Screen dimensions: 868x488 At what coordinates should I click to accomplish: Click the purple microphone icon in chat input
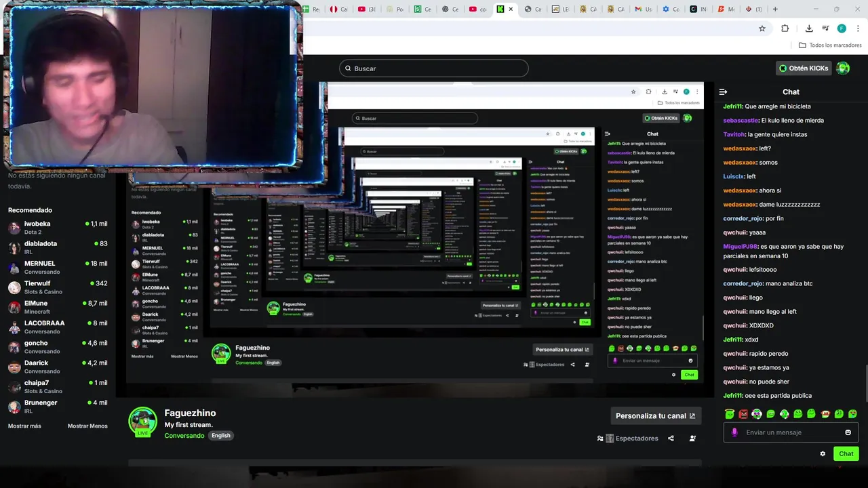pyautogui.click(x=734, y=432)
